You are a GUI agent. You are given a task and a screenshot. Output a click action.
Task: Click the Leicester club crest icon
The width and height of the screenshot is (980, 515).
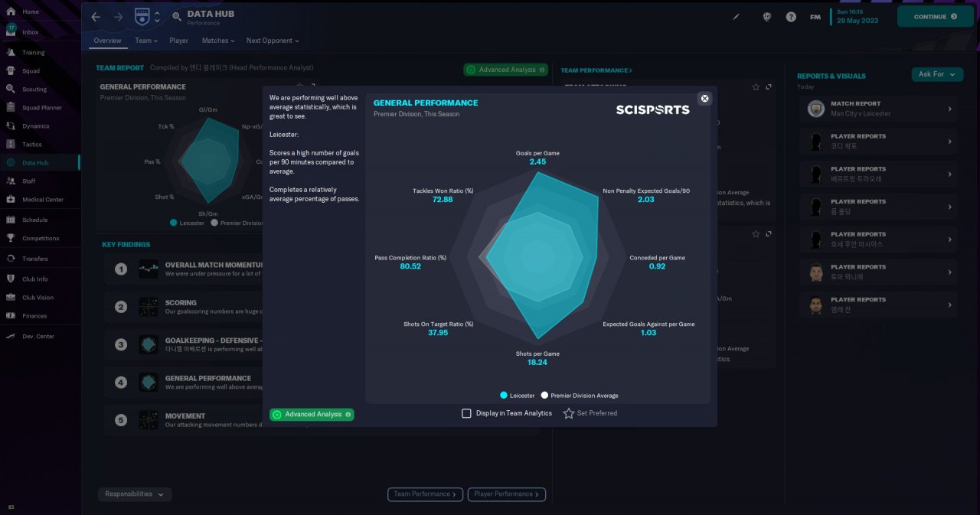142,16
